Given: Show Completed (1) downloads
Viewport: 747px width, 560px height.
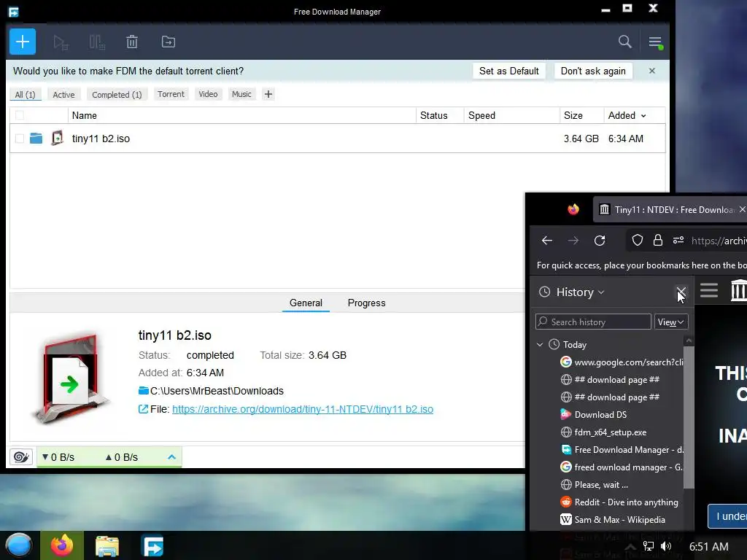Looking at the screenshot, I should coord(117,94).
